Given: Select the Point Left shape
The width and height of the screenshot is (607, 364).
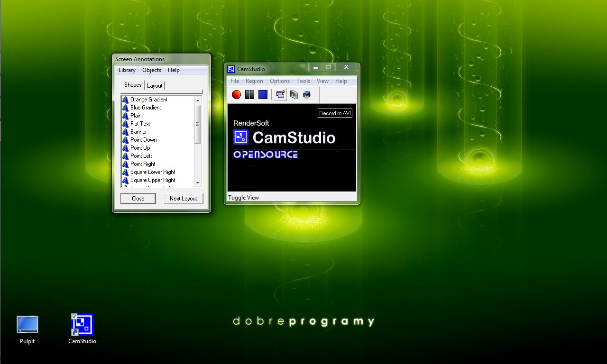Looking at the screenshot, I should pyautogui.click(x=141, y=156).
